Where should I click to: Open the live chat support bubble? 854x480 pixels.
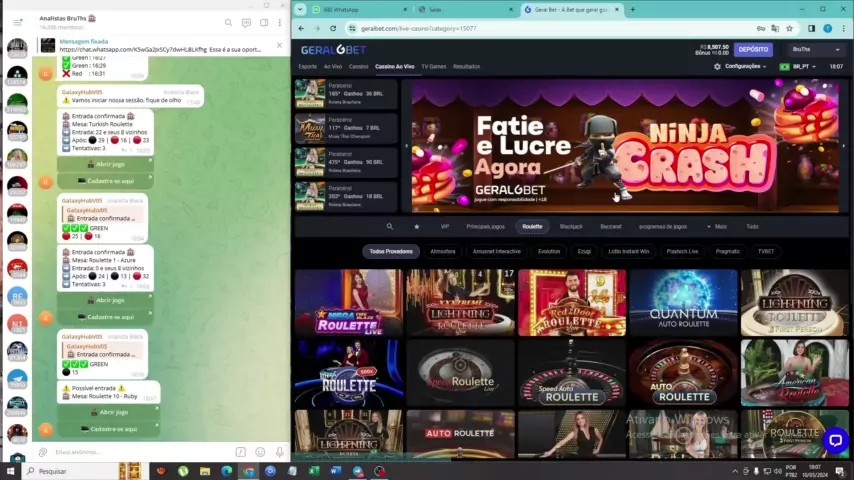click(x=835, y=440)
